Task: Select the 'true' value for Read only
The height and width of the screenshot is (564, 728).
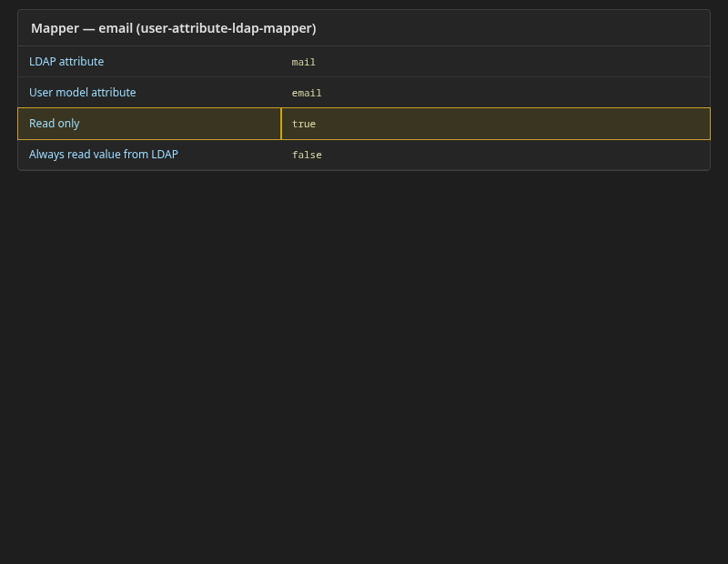Action: 495,124
